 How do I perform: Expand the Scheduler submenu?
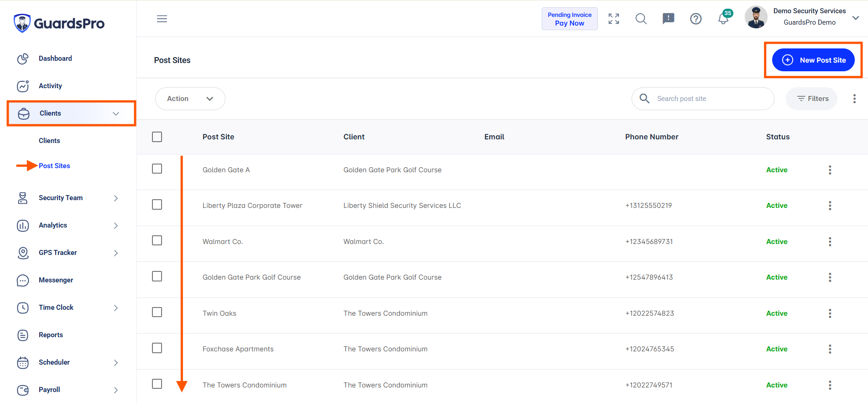tap(116, 362)
